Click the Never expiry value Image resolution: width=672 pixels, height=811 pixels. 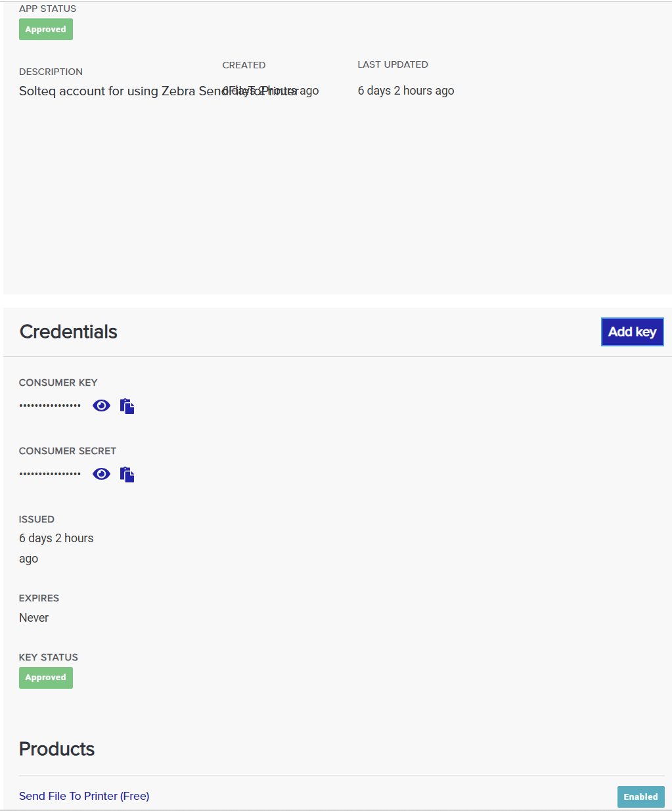tap(34, 618)
